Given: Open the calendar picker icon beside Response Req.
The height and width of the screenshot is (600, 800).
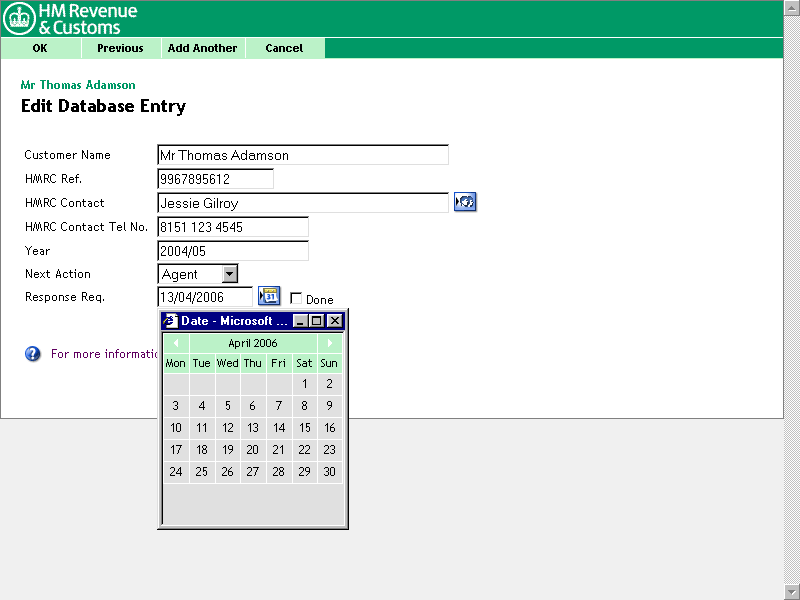Looking at the screenshot, I should click(269, 296).
